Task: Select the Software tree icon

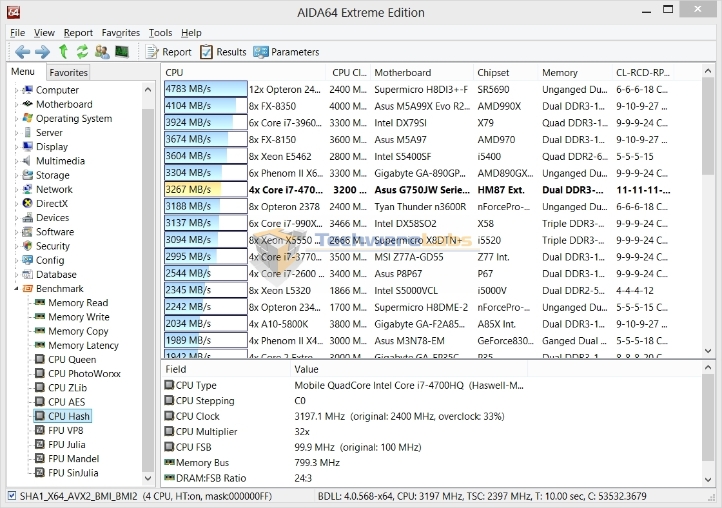Action: 28,232
